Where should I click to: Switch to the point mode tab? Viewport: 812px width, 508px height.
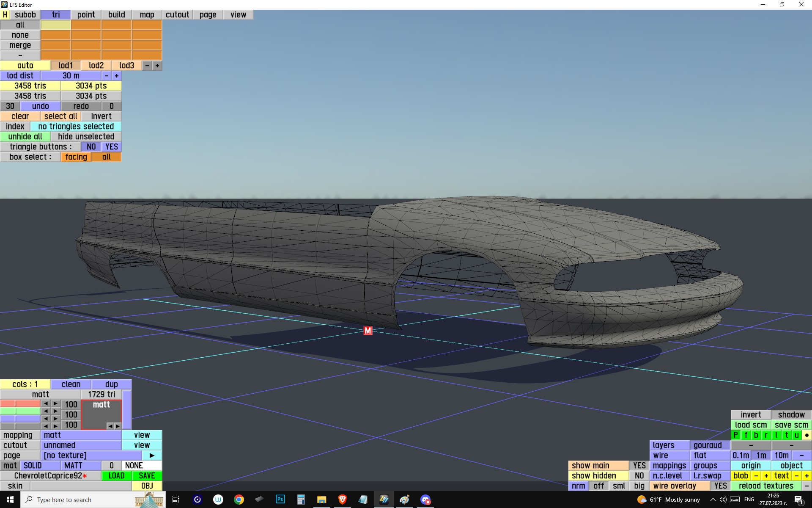(86, 15)
